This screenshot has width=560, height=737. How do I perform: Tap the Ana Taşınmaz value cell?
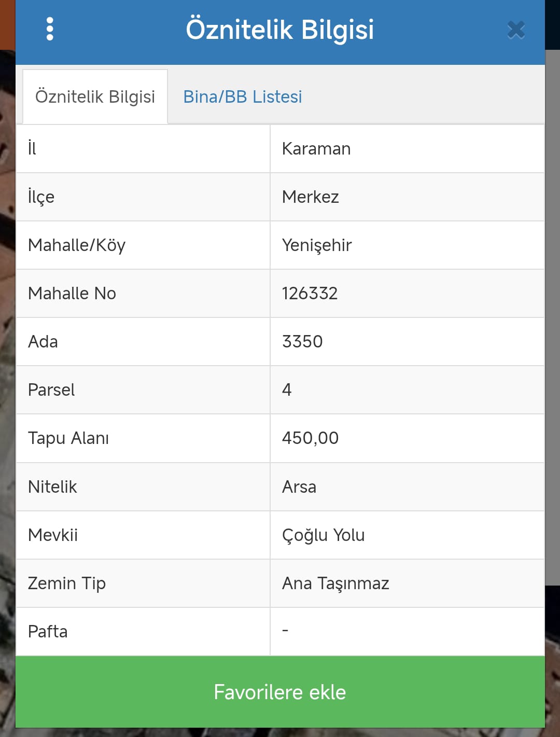[335, 583]
